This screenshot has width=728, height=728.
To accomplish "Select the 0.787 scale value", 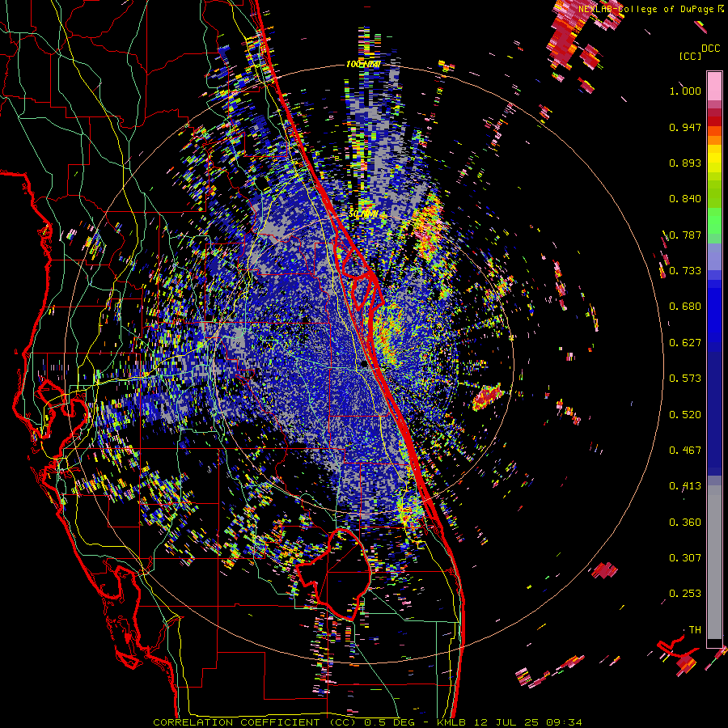I will click(x=685, y=235).
